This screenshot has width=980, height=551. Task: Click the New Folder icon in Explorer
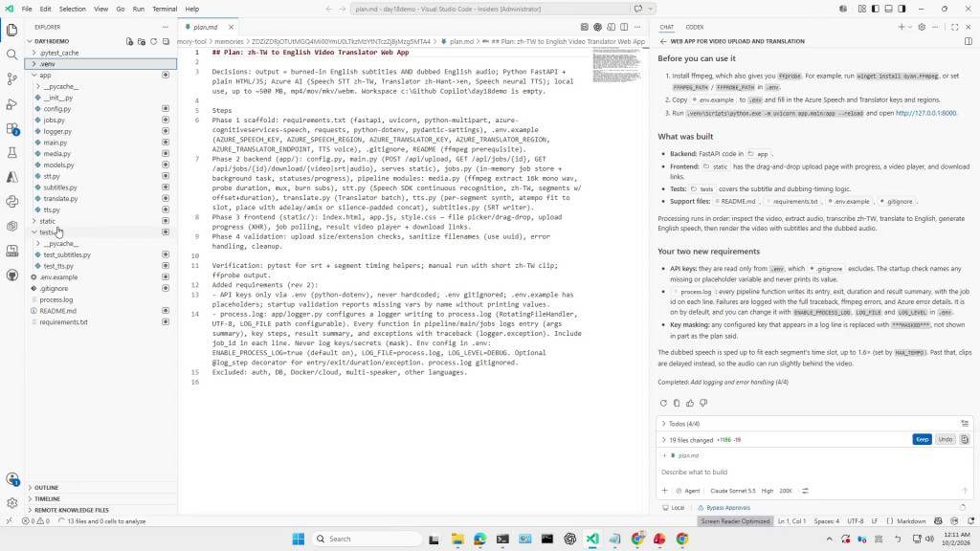tap(142, 41)
